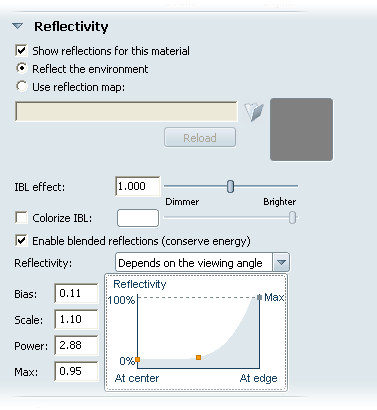Collapse the Reflectivity section triangle
Screen dimensions: 377x410
coord(18,26)
